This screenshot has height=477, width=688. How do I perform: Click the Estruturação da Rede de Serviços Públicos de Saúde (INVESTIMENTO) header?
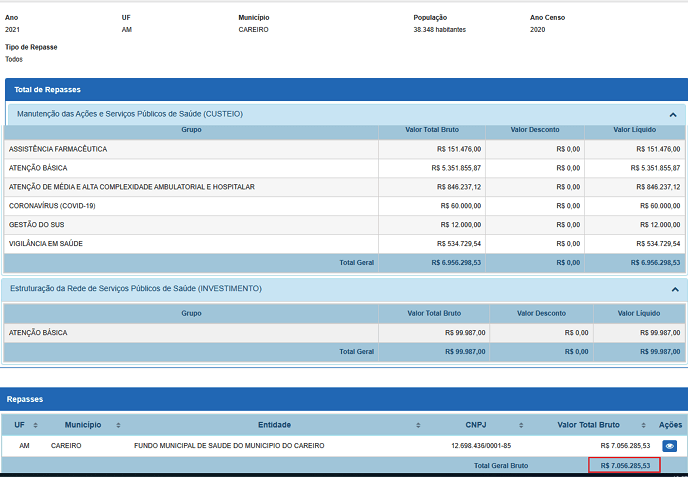(x=344, y=289)
